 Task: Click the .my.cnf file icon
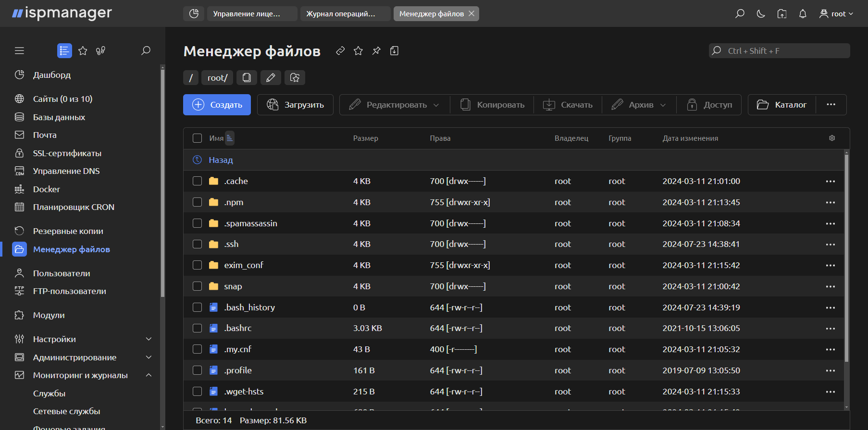214,349
